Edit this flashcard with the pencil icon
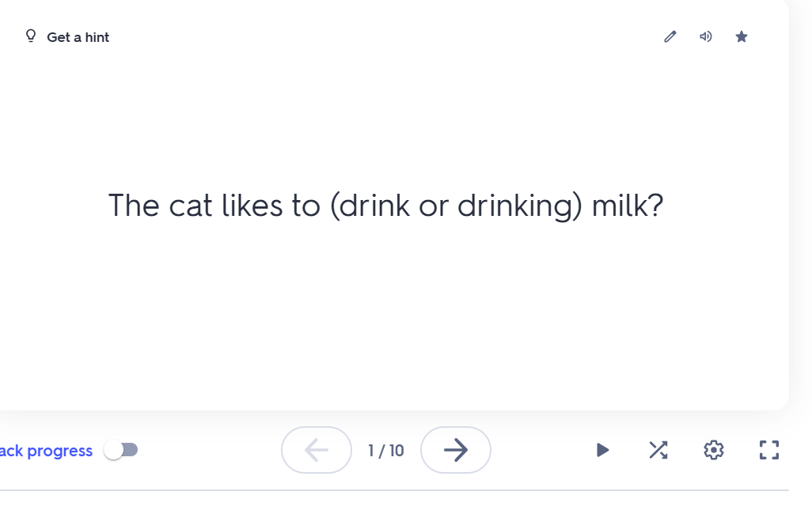The width and height of the screenshot is (812, 514). [x=670, y=36]
